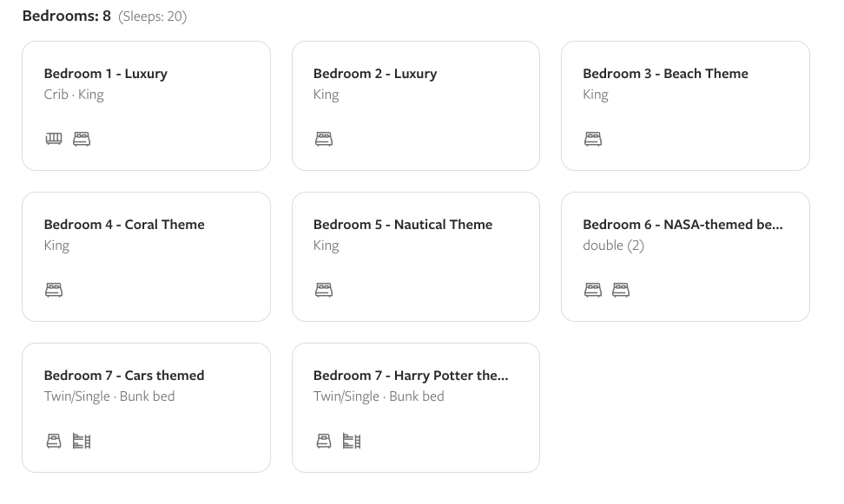Click the Bedrooms: 8 heading

click(x=67, y=16)
